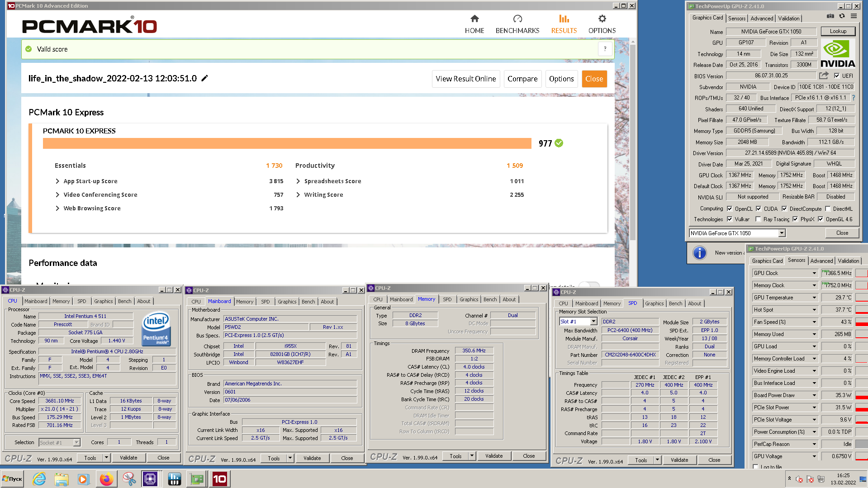Open the Benchmarks gauge icon

(517, 19)
